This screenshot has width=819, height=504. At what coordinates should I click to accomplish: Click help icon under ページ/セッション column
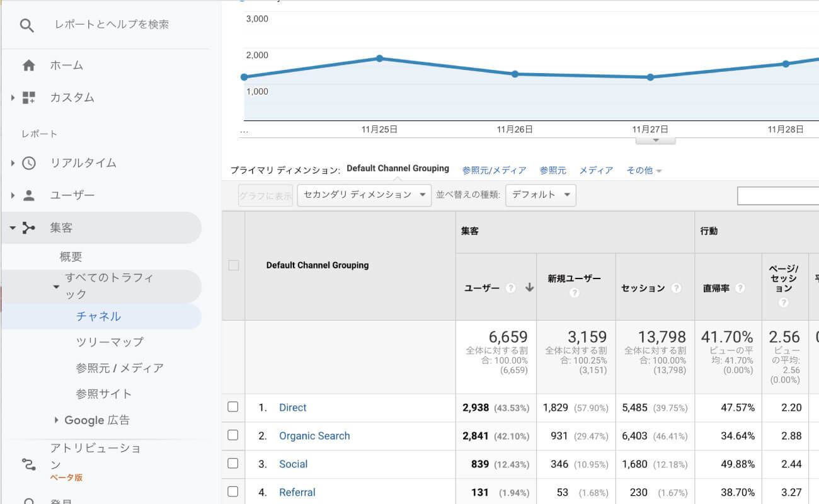[784, 303]
